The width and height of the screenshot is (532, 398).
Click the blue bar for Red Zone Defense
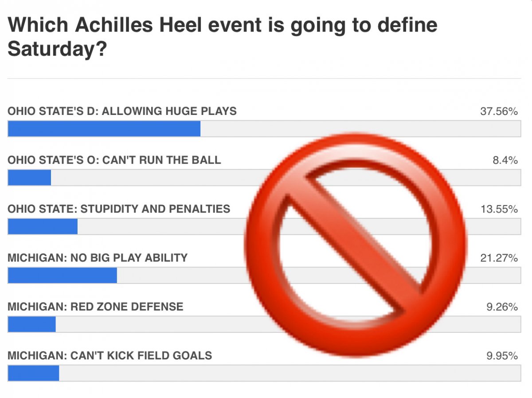(x=32, y=324)
